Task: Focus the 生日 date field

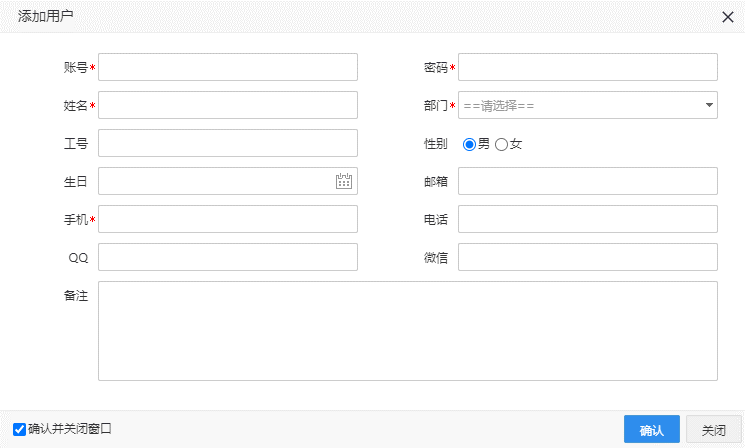Action: coord(216,181)
